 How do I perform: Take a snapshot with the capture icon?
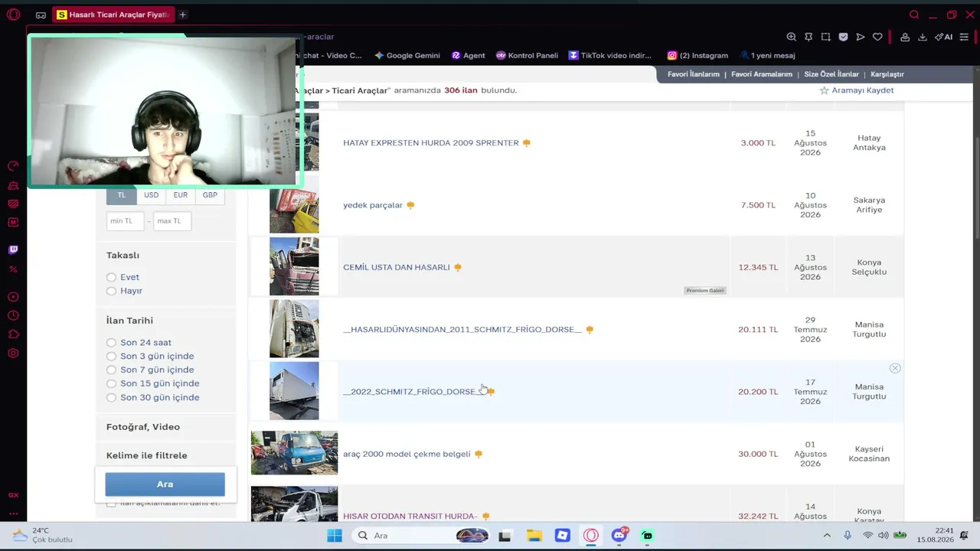point(825,37)
